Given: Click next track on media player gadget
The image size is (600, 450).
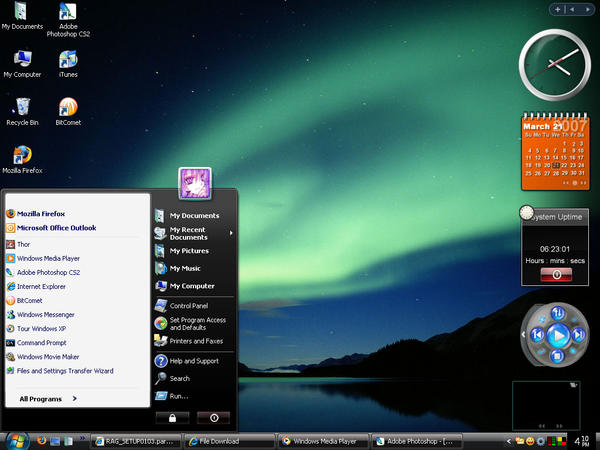Looking at the screenshot, I should (578, 335).
